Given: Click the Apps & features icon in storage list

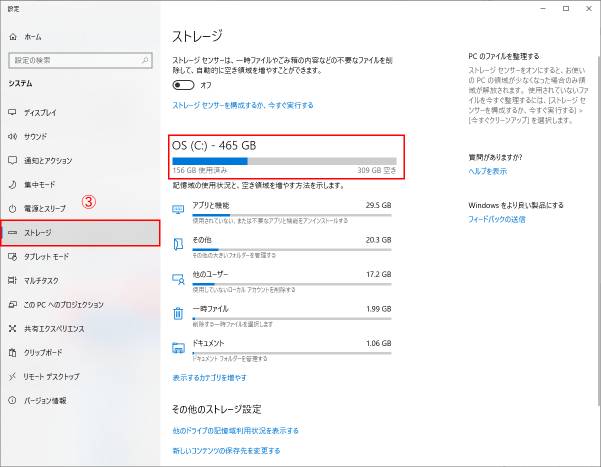Looking at the screenshot, I should [178, 209].
